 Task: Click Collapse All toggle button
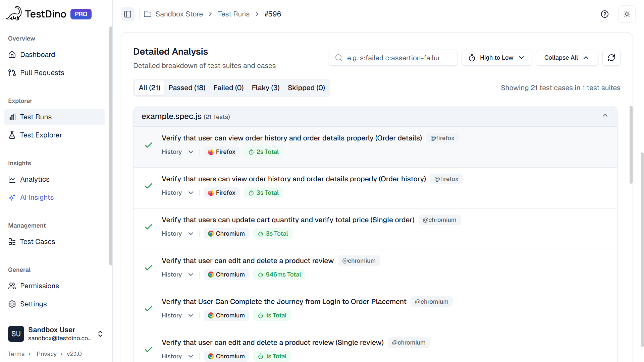[x=567, y=58]
